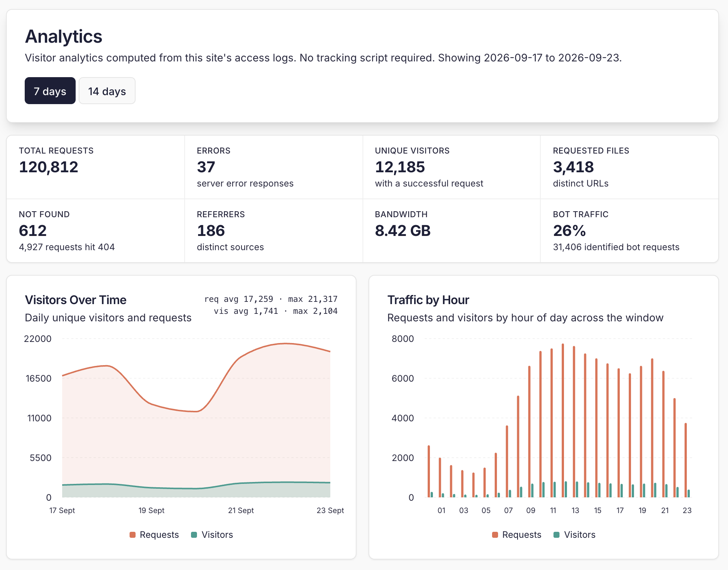Screen dimensions: 728x570
Task: Click the requests bar at hour 00
Action: (429, 472)
